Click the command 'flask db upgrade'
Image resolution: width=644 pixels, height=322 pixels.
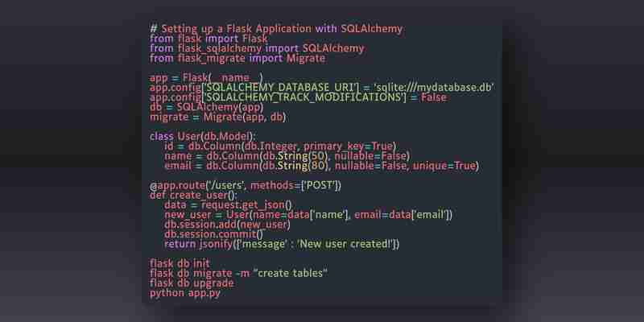coord(192,283)
